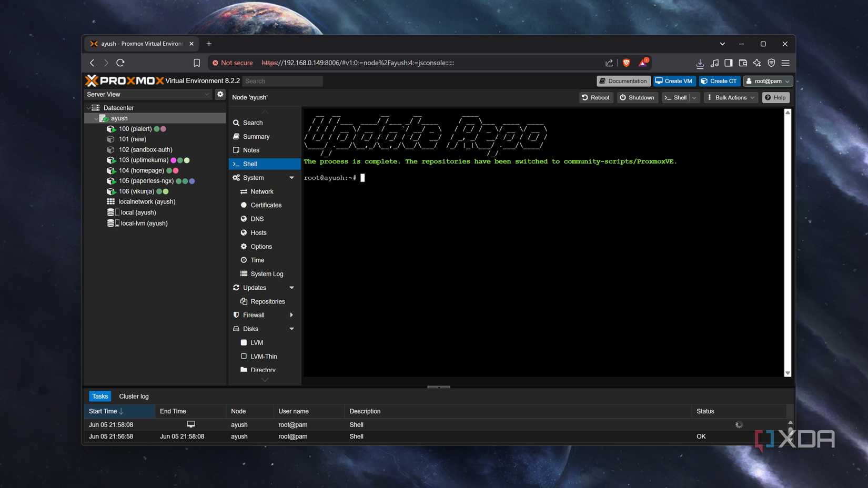Open the Repositories page

pyautogui.click(x=268, y=301)
